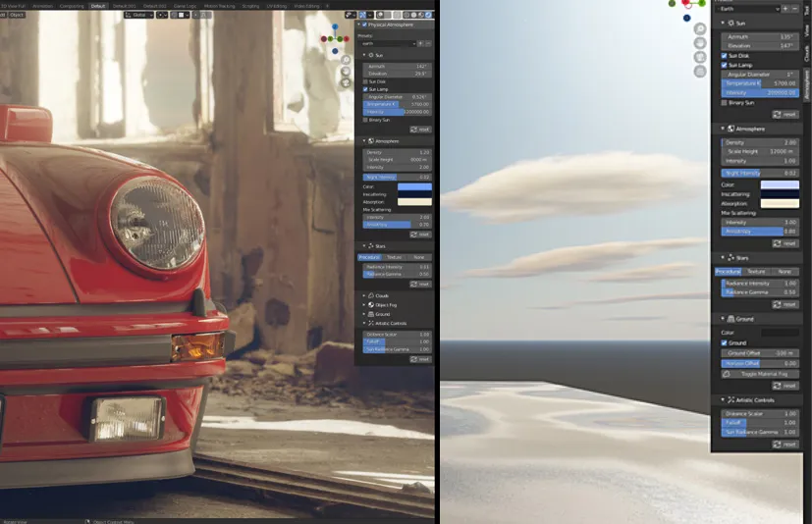Click Anisotropy slider in left panel

[397, 225]
